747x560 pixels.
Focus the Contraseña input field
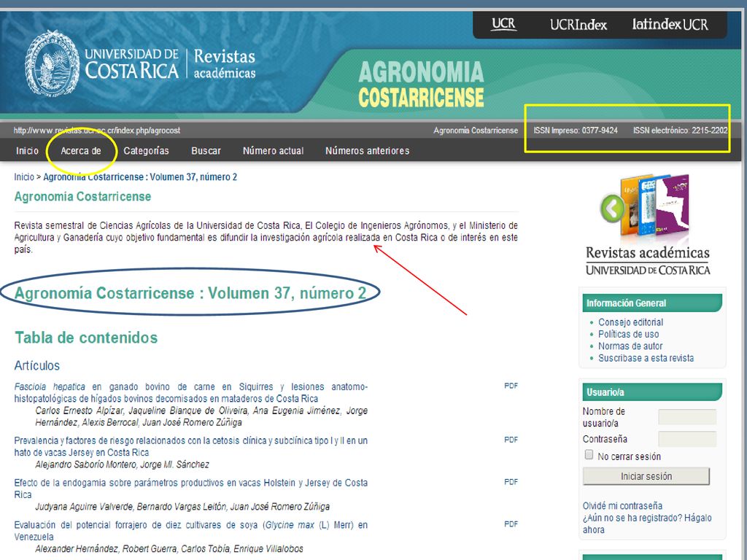pos(687,439)
